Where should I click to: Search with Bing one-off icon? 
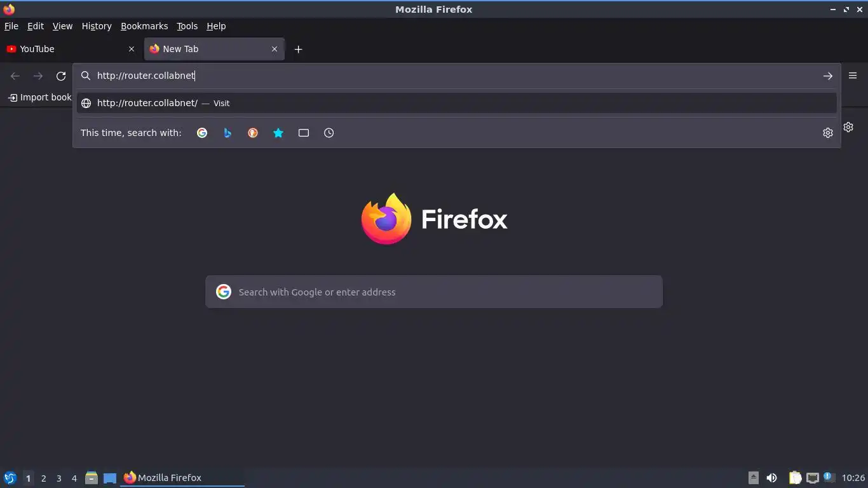coord(227,133)
